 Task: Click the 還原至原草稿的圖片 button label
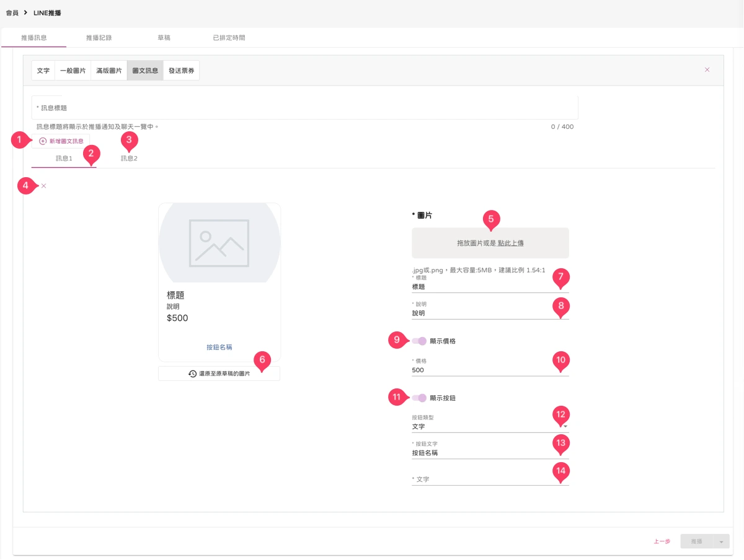click(224, 374)
